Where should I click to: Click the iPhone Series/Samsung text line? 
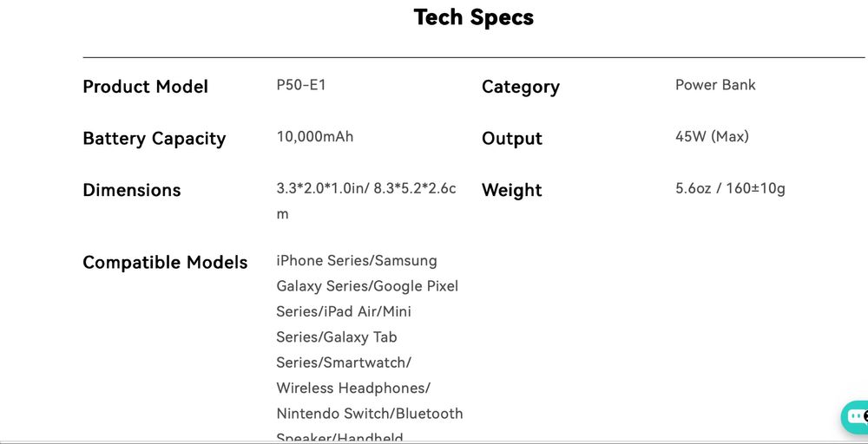[356, 261]
